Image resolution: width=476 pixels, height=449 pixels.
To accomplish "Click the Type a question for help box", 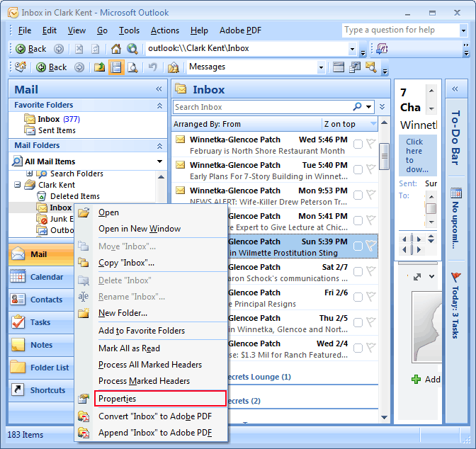I will coord(401,30).
